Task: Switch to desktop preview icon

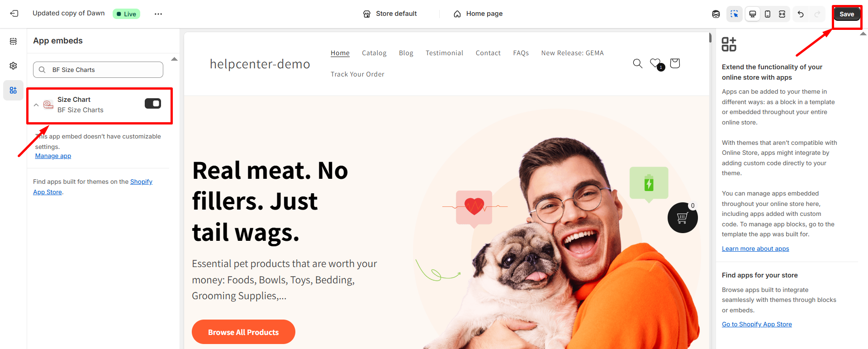Action: (753, 14)
